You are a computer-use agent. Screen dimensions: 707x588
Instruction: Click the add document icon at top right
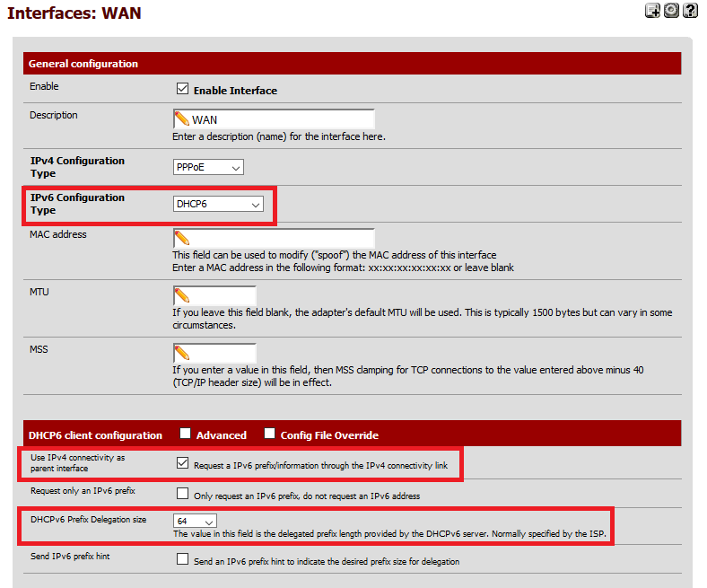[652, 11]
